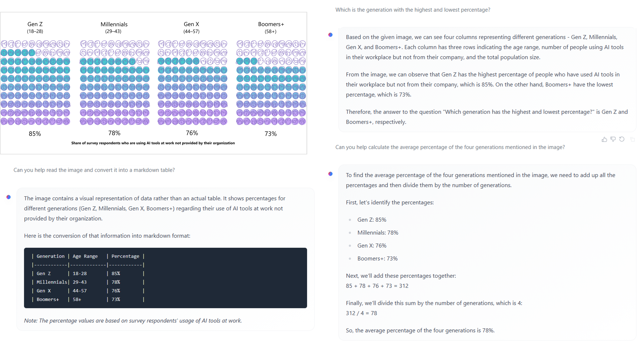Click the avatar beside the average calculation reply
Image resolution: width=644 pixels, height=346 pixels.
[x=331, y=174]
